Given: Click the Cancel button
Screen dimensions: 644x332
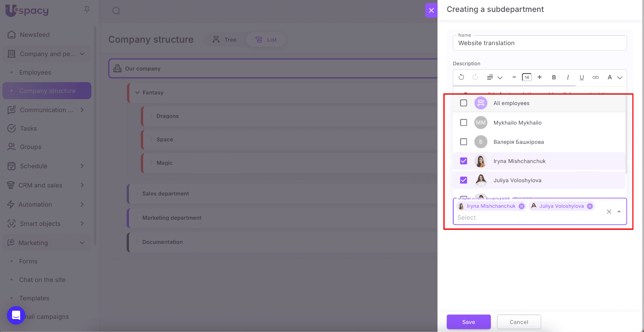Looking at the screenshot, I should pos(519,322).
